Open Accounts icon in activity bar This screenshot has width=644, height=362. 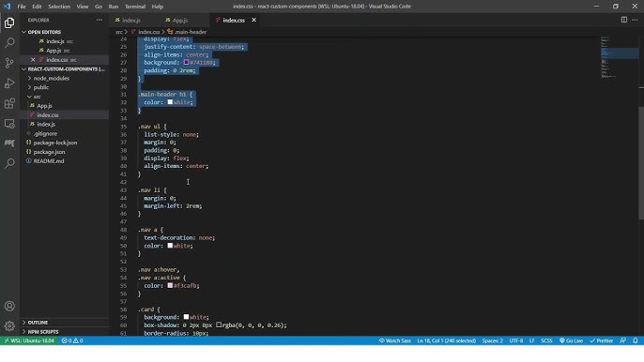(x=9, y=306)
